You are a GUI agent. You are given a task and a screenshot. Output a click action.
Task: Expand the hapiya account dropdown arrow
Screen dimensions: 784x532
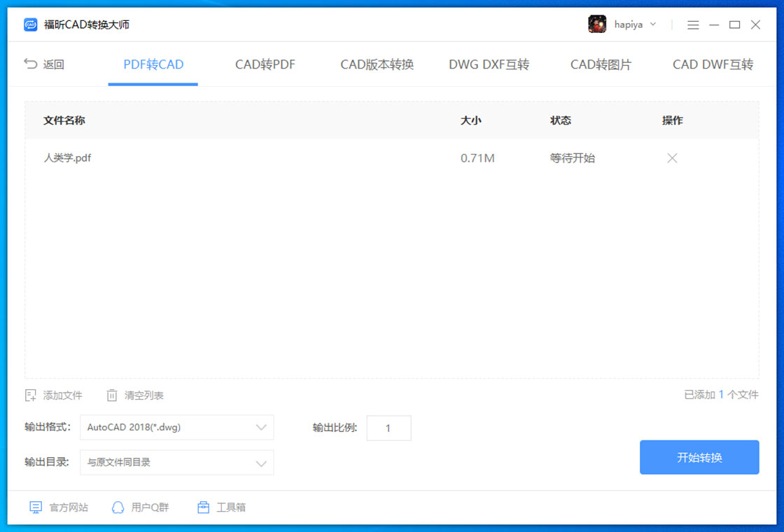tap(653, 24)
